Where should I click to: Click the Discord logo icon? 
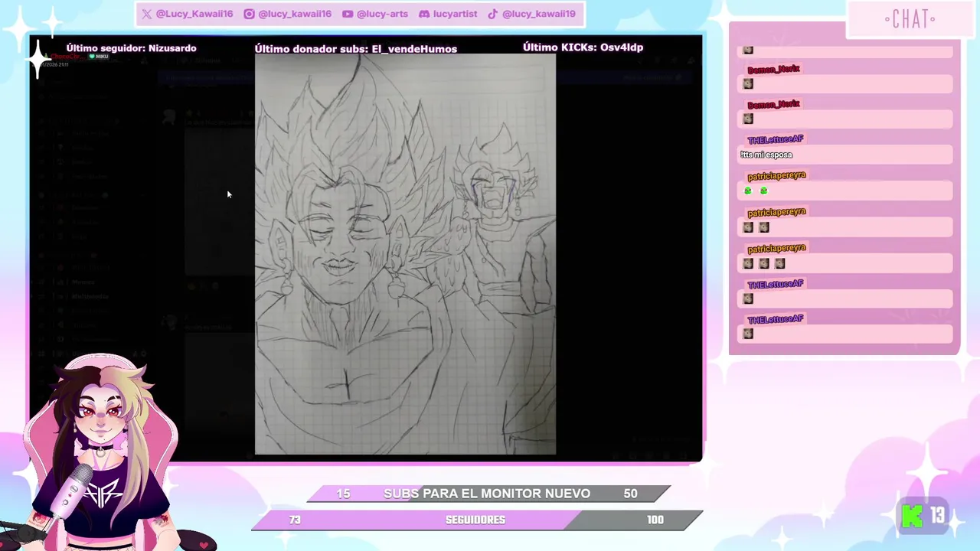424,14
